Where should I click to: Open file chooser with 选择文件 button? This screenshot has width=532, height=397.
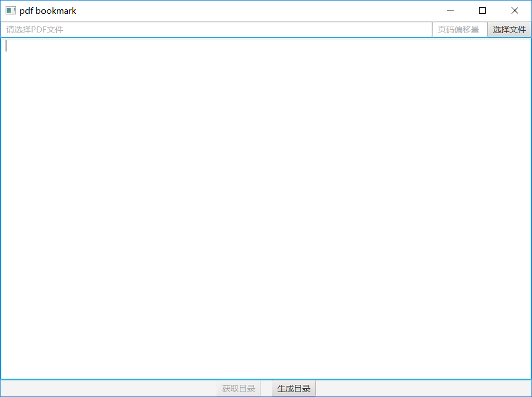click(509, 30)
